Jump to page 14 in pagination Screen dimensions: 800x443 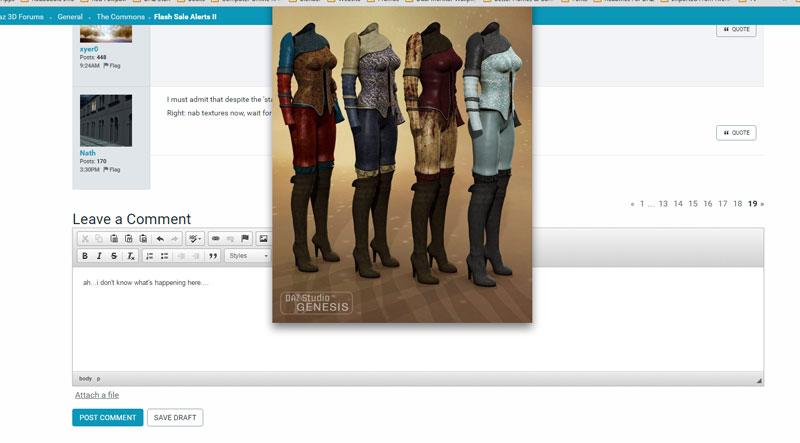(678, 204)
